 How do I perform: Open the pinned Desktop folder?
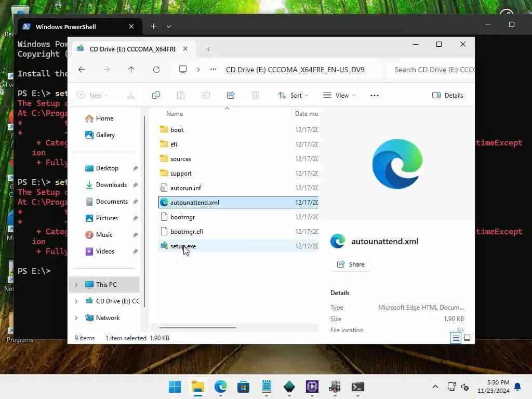107,168
